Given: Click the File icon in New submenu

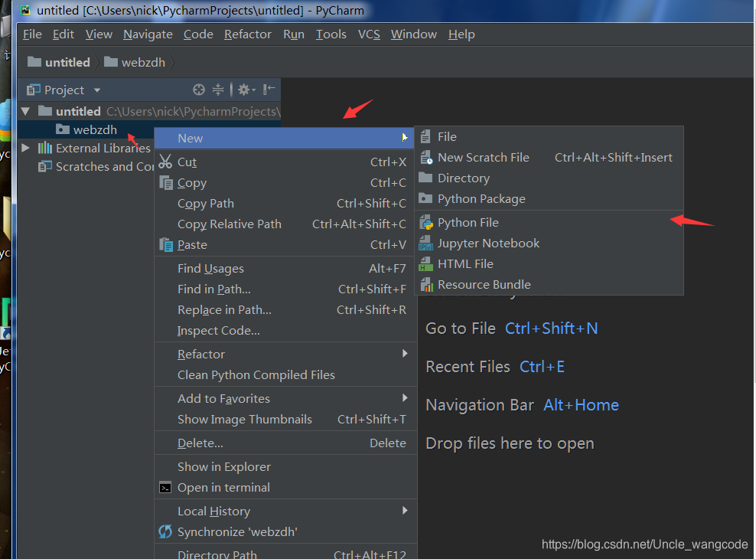Looking at the screenshot, I should point(425,137).
